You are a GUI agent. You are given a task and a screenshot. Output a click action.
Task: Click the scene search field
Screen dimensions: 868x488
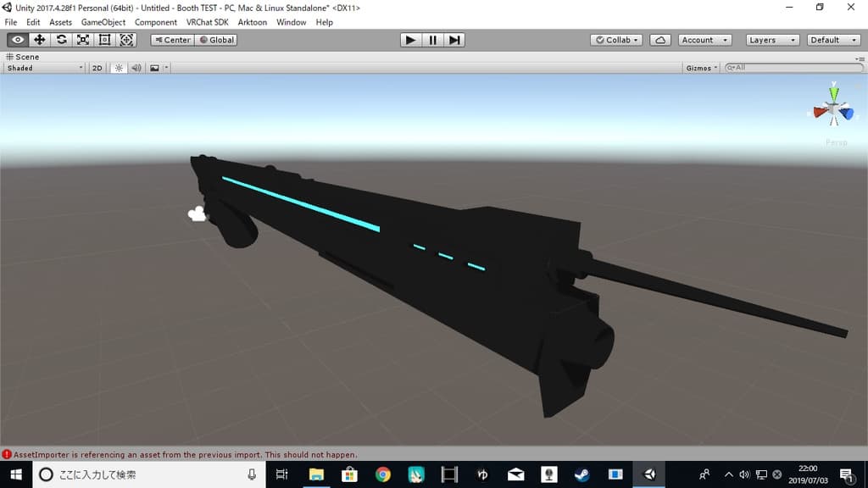click(x=793, y=68)
